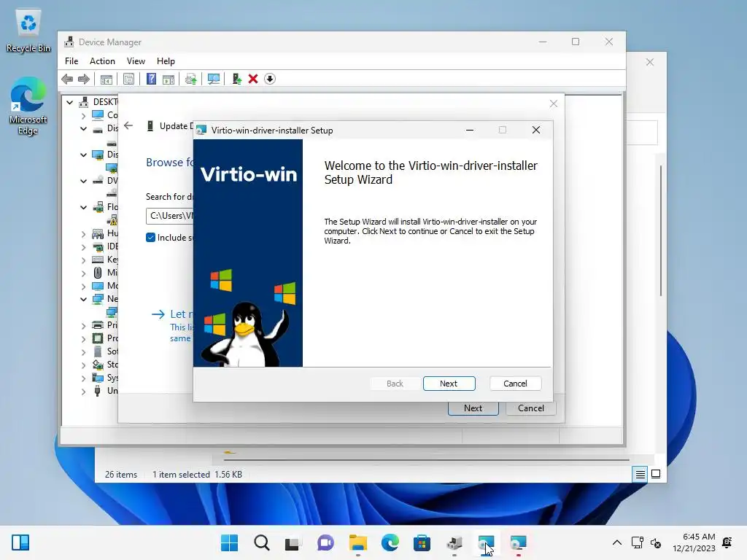Open the Help menu in Device Manager
This screenshot has height=560, width=747.
pyautogui.click(x=166, y=61)
